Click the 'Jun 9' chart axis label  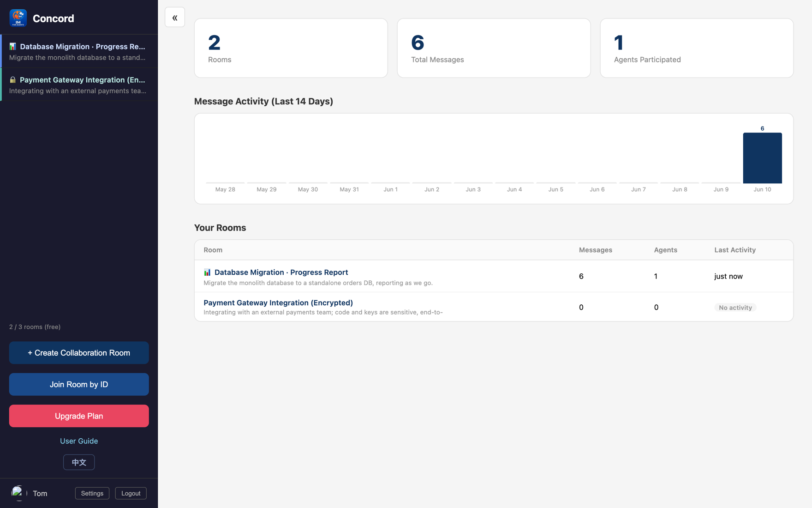(x=721, y=189)
